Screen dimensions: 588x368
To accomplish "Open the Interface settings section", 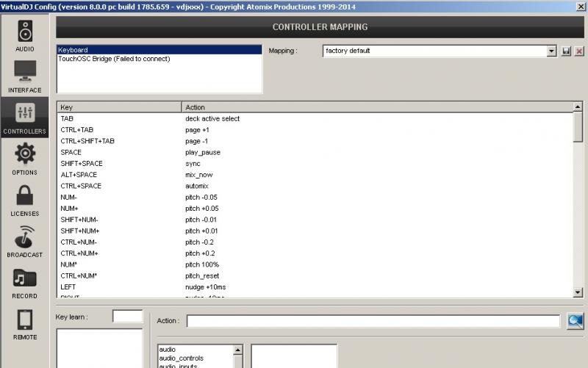I will (25, 77).
